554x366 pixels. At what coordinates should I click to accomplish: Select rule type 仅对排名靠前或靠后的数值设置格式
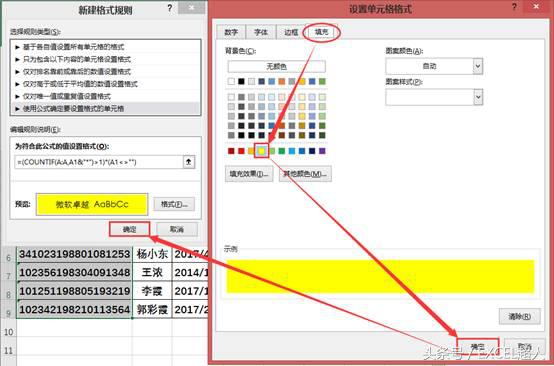[x=106, y=72]
